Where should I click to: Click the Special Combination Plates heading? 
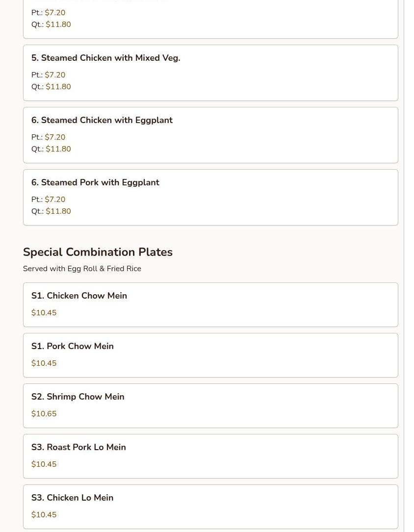coord(98,252)
